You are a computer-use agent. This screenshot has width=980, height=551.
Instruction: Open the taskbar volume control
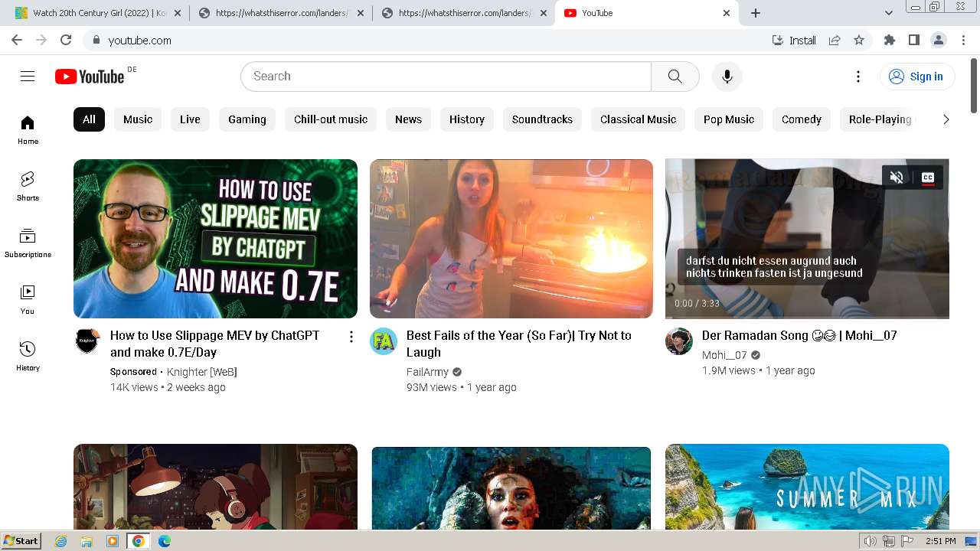[x=870, y=541]
